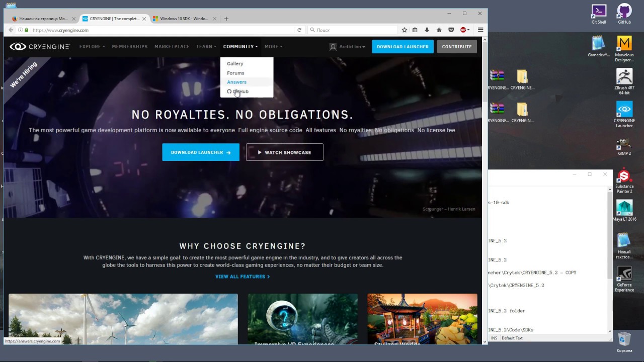Select Answers in the Community menu
The width and height of the screenshot is (644, 362).
tap(236, 82)
